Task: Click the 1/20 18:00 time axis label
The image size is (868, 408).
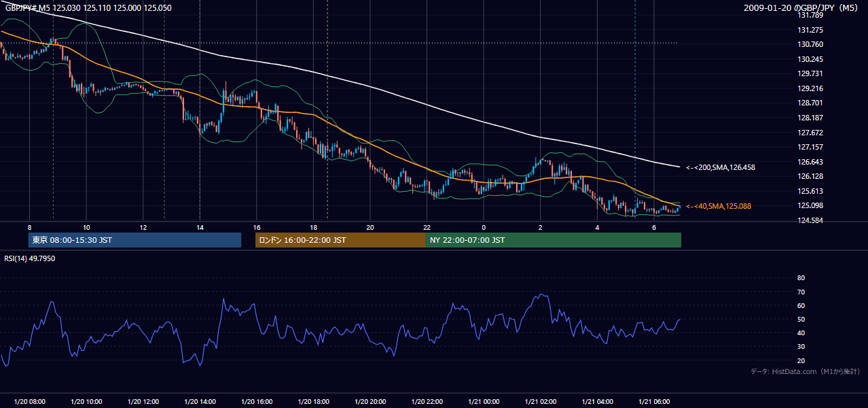Action: coord(313,402)
